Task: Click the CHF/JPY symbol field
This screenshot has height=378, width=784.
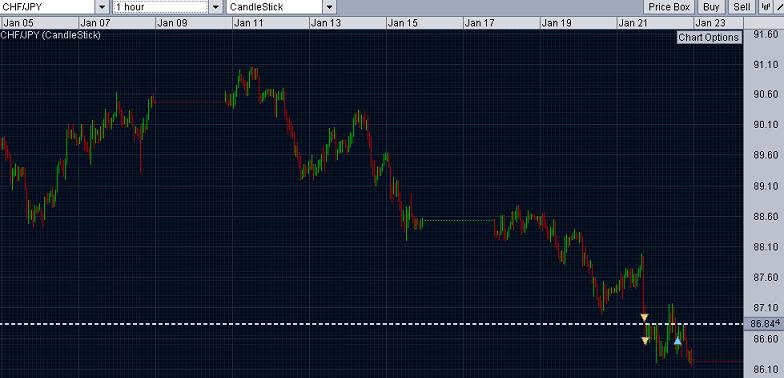Action: pyautogui.click(x=48, y=7)
